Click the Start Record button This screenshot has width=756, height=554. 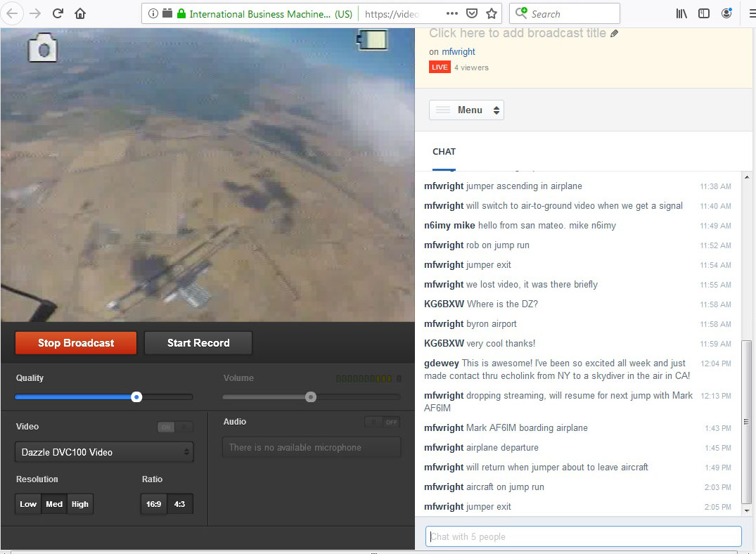(198, 343)
